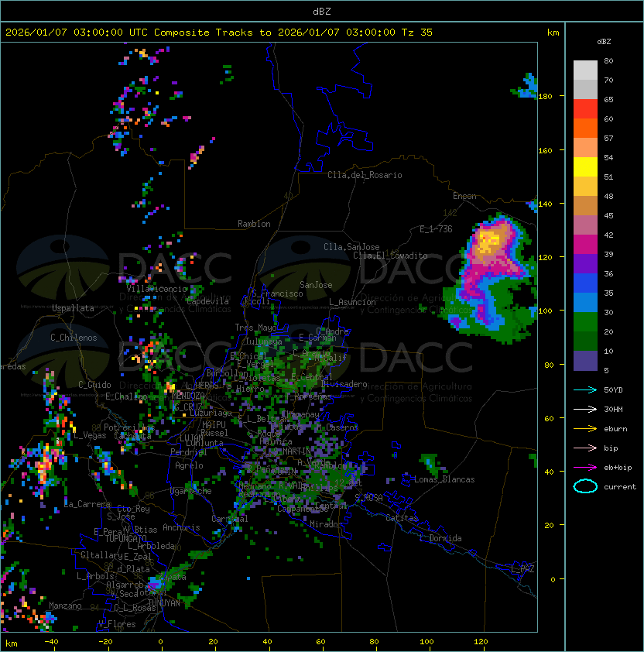
Task: Click the 'V_Flores' map label
Action: tap(117, 624)
